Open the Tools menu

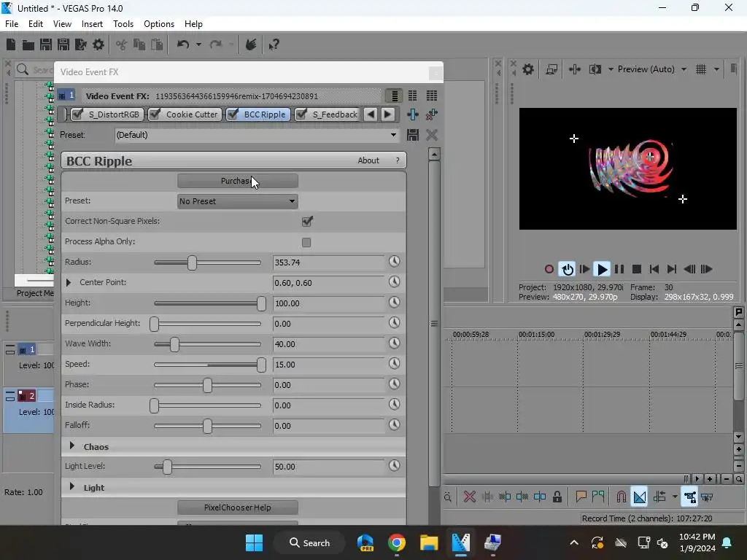[123, 24]
